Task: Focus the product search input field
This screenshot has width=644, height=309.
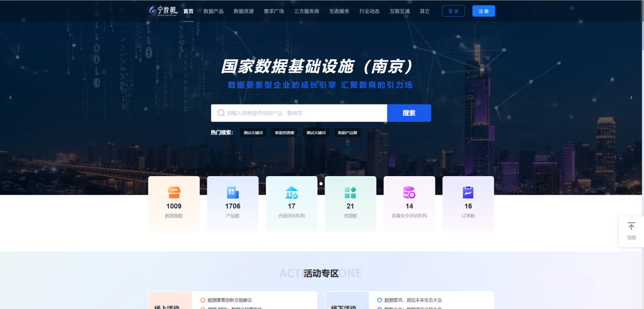Action: [304, 113]
